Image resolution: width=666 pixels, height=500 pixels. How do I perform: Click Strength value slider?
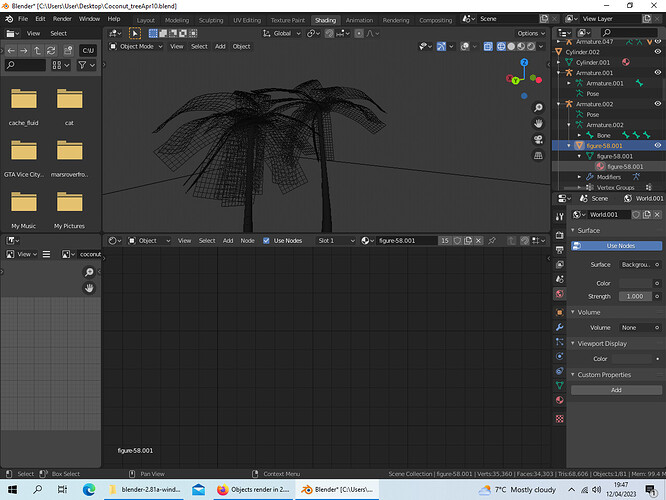(635, 296)
